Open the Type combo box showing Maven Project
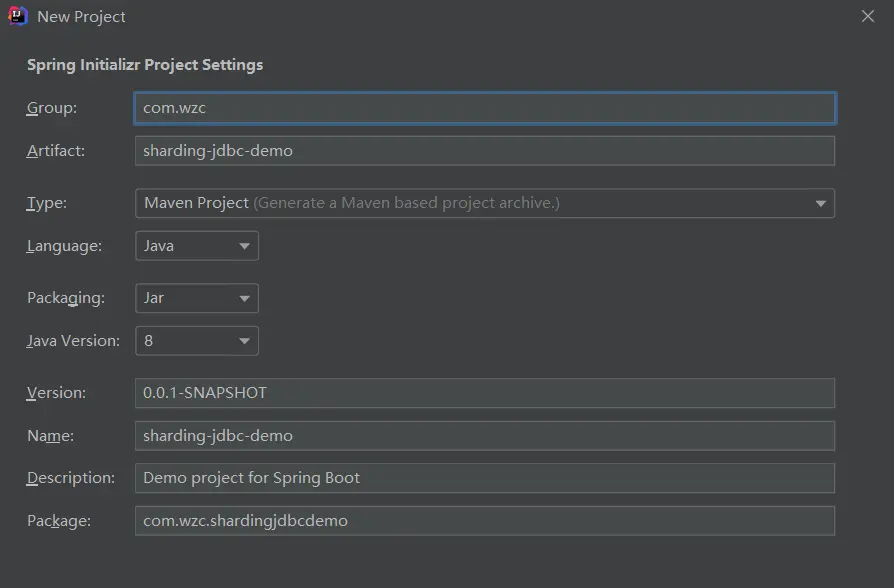The width and height of the screenshot is (894, 588). click(484, 203)
